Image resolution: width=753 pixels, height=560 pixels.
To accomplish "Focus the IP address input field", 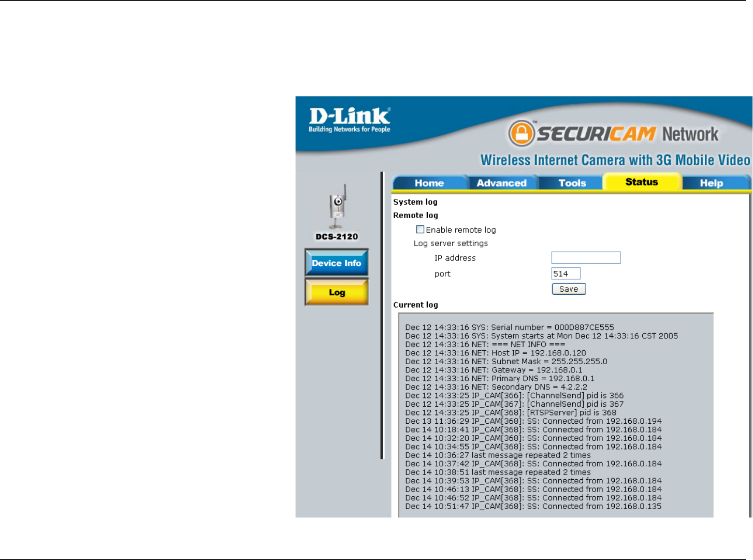I will pyautogui.click(x=586, y=257).
